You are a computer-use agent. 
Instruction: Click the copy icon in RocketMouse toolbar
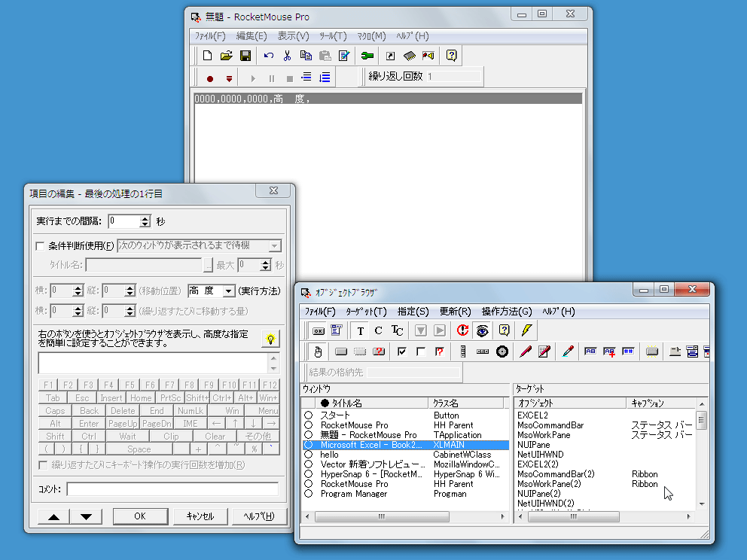coord(306,56)
